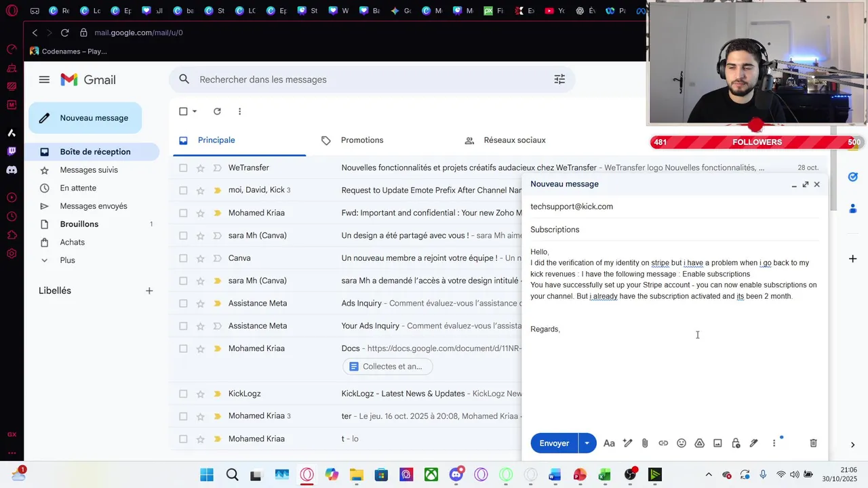Star the Canva email

[x=200, y=258]
